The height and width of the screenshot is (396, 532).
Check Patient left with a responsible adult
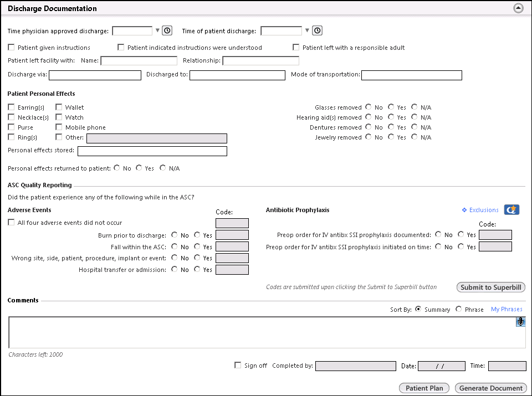[296, 47]
